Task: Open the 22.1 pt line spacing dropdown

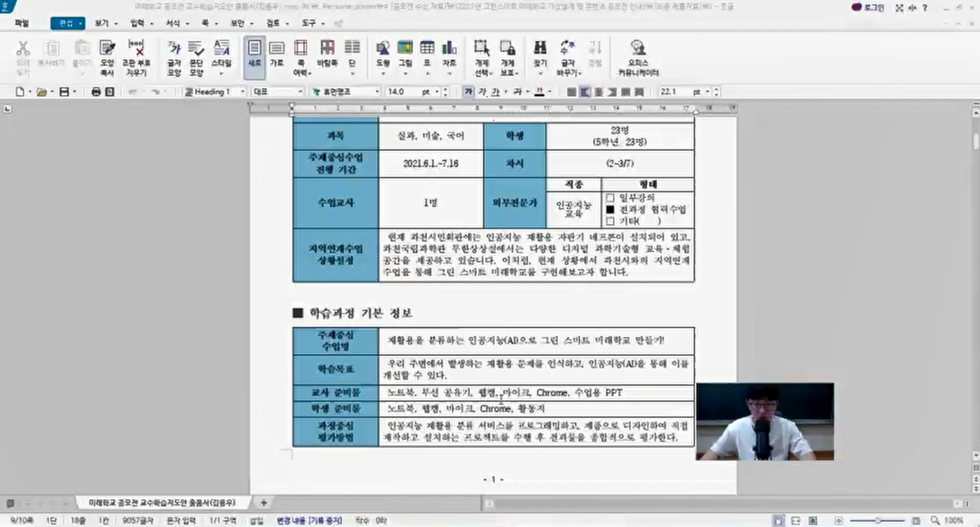Action: [708, 92]
